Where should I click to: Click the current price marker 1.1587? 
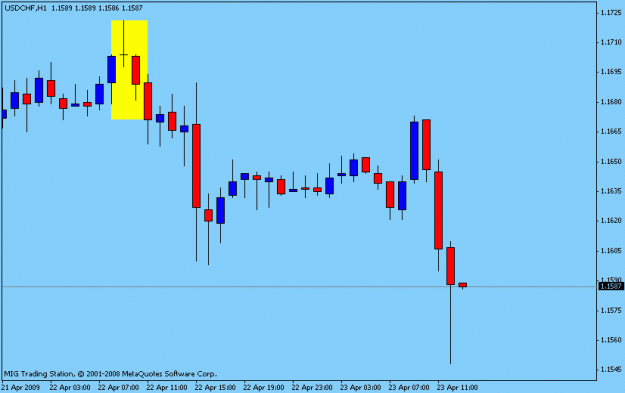[x=611, y=286]
